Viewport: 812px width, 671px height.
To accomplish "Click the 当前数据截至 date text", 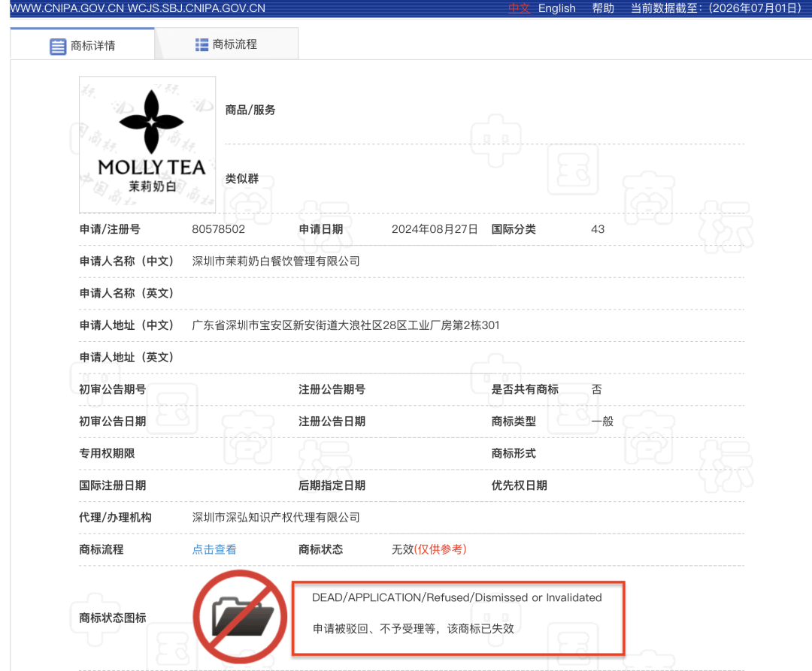I will (x=716, y=8).
